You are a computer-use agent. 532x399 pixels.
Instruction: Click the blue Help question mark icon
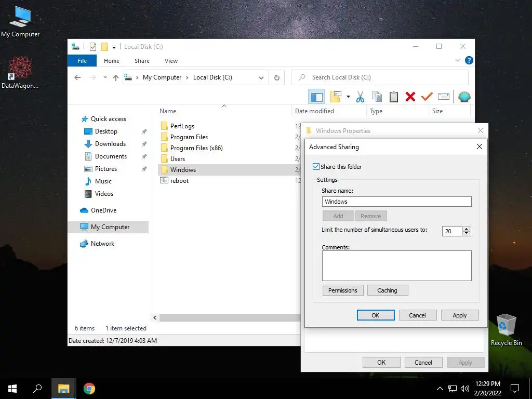coord(469,60)
